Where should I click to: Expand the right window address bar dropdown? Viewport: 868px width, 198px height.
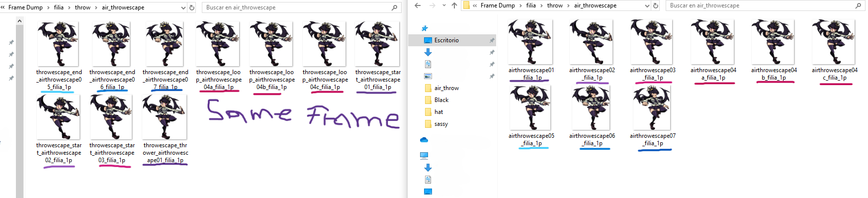click(x=647, y=5)
